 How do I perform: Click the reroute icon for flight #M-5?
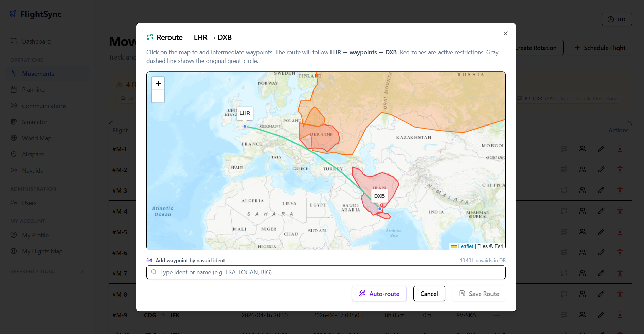coord(564,232)
